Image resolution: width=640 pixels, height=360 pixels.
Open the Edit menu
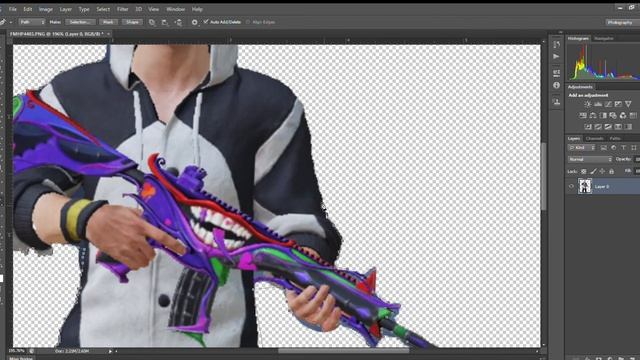[x=28, y=9]
